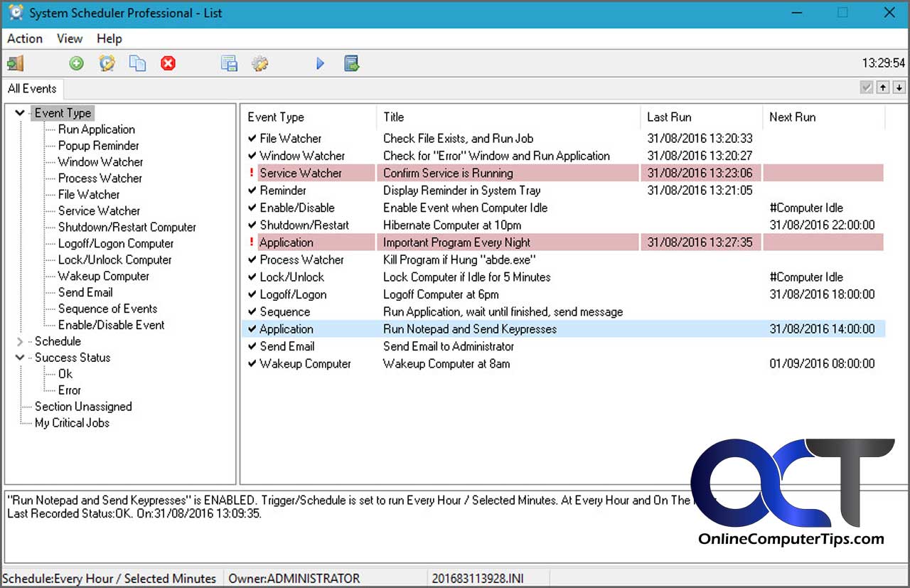This screenshot has width=910, height=588.
Task: Sort by the Last Run column header
Action: tap(701, 117)
